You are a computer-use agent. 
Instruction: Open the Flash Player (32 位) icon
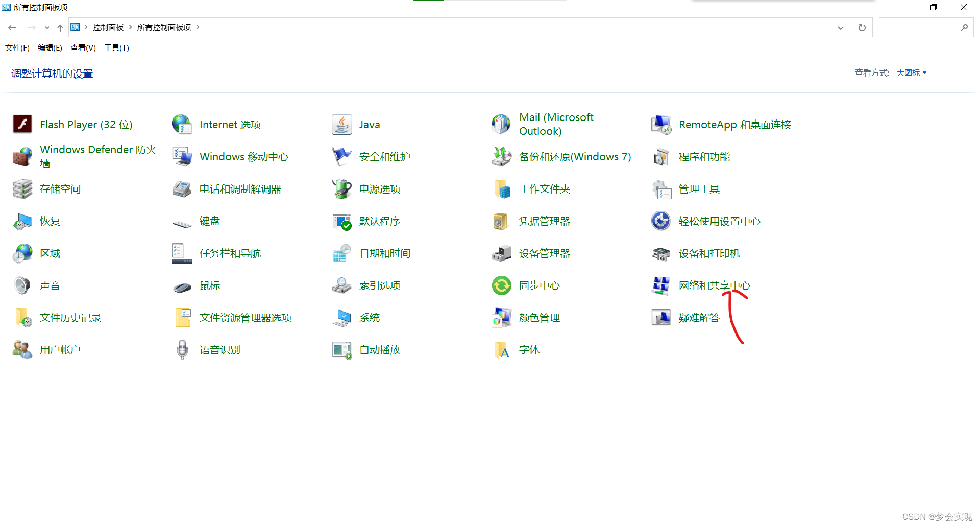22,124
